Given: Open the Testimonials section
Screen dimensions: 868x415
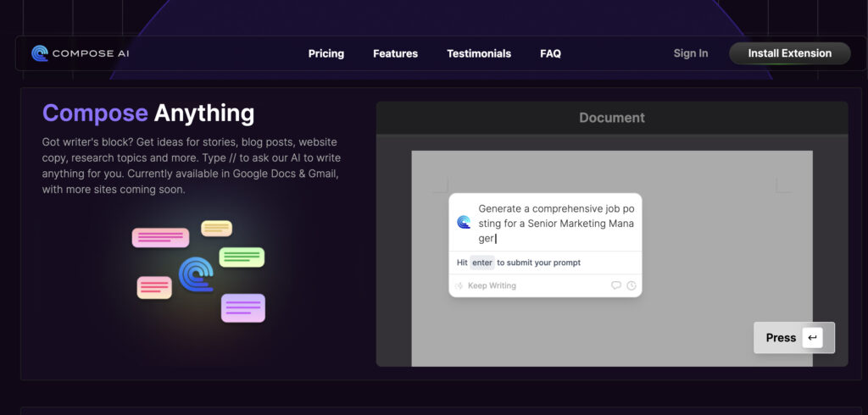Looking at the screenshot, I should [x=479, y=53].
